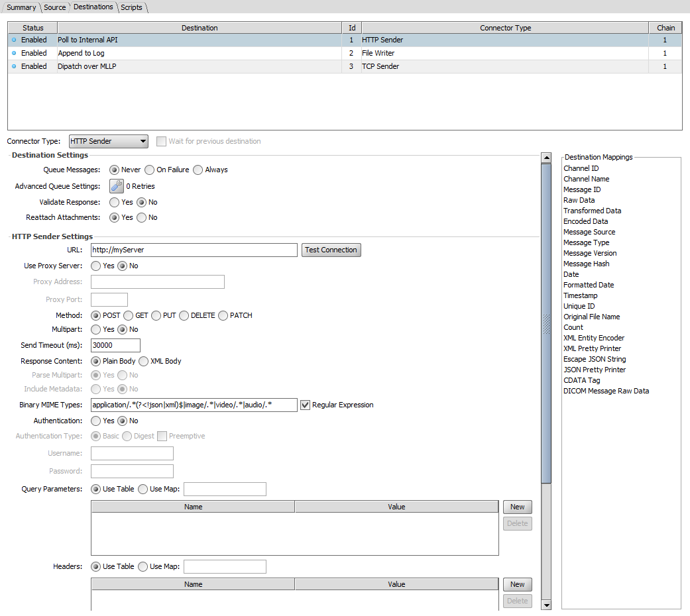Add new query parameter with New button
This screenshot has height=616, width=690.
pos(517,507)
